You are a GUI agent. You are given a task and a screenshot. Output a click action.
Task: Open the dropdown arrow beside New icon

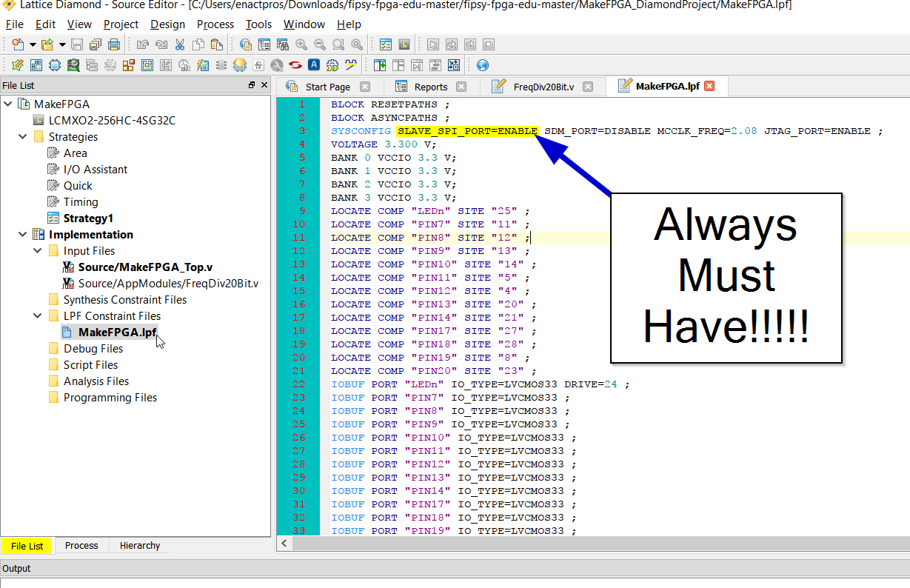(33, 44)
